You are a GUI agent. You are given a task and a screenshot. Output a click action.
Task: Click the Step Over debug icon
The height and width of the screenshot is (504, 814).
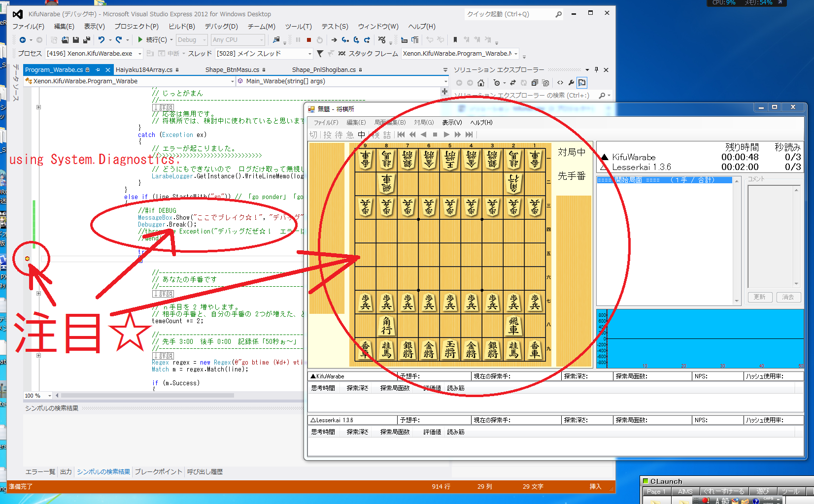(x=356, y=40)
